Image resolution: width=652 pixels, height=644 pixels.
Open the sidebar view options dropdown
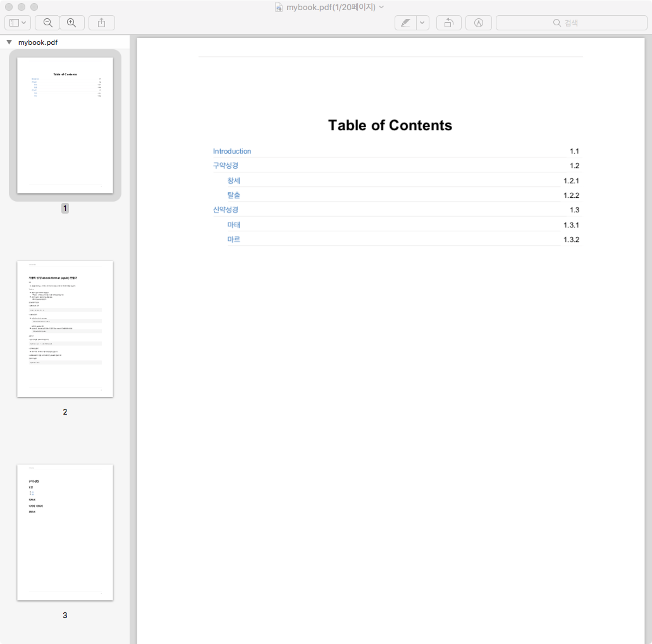point(17,23)
